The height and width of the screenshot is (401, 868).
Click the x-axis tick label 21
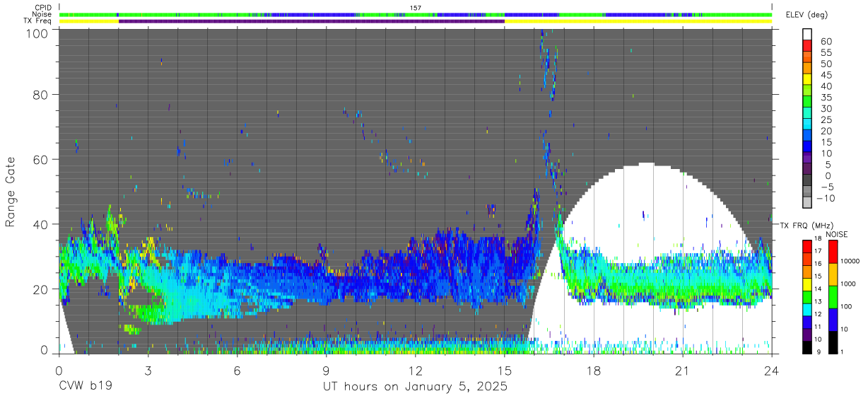682,371
